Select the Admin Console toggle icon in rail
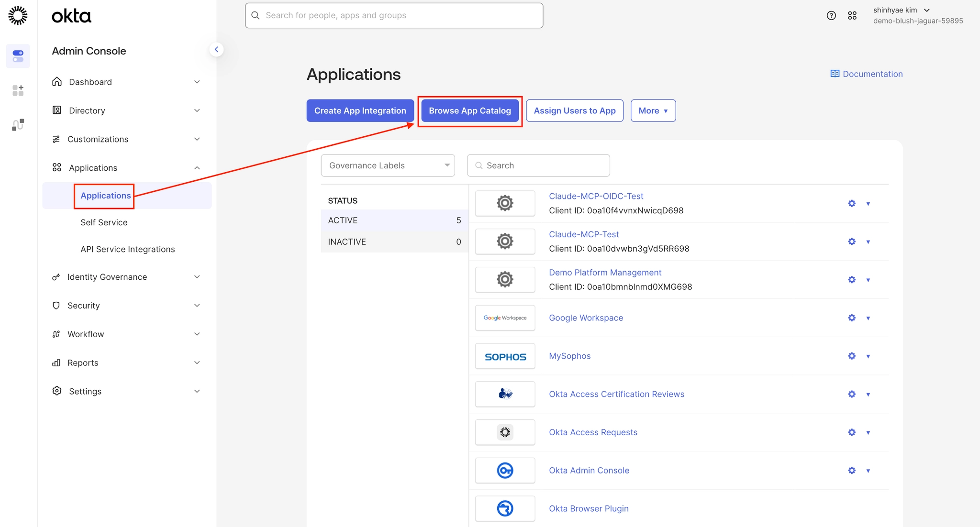The width and height of the screenshot is (980, 527). (x=18, y=56)
